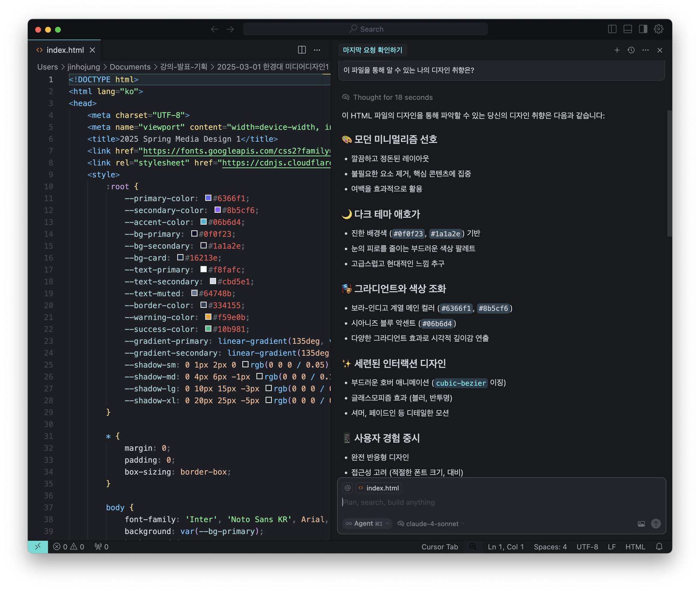Open the --bg-card #16213e swatch
This screenshot has width=700, height=590.
coord(180,257)
